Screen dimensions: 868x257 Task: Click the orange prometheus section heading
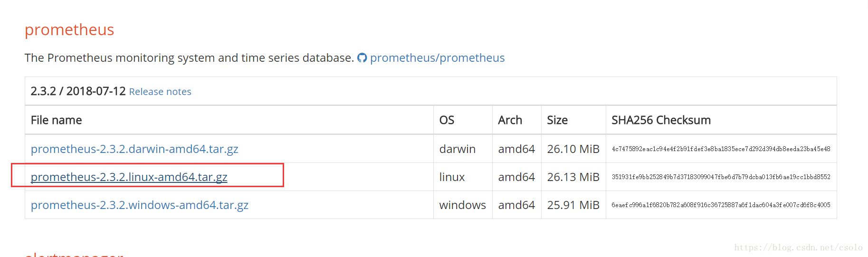pyautogui.click(x=69, y=29)
